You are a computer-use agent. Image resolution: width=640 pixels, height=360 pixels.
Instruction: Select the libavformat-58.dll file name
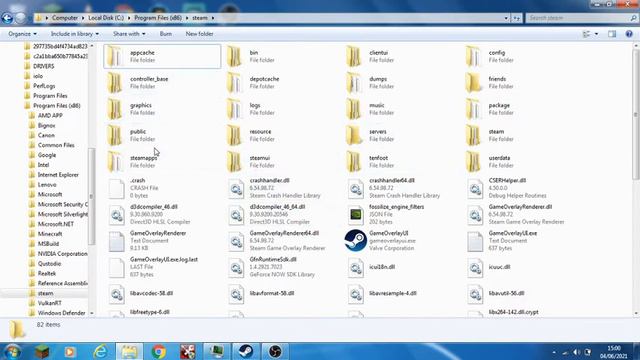click(x=272, y=293)
